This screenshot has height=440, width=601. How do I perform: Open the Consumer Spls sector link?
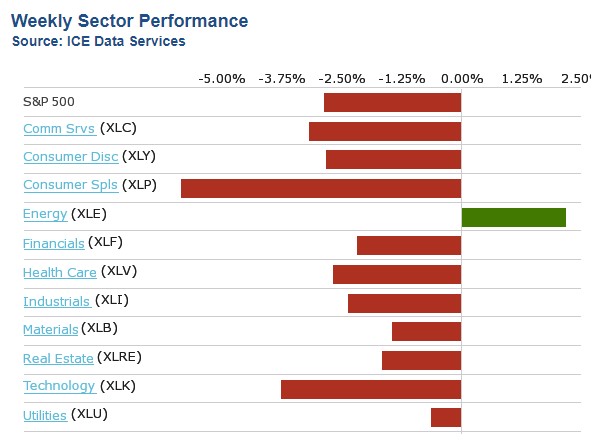tap(70, 185)
